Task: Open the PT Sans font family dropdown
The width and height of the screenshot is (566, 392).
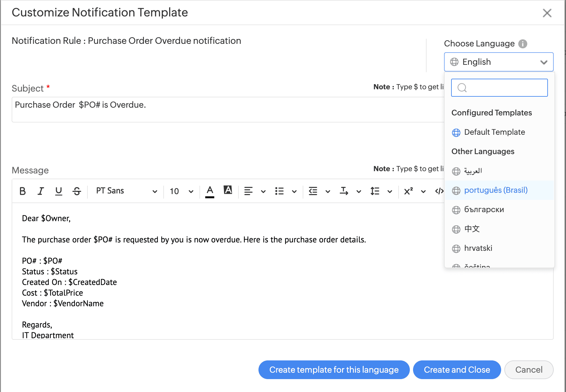Action: [126, 191]
